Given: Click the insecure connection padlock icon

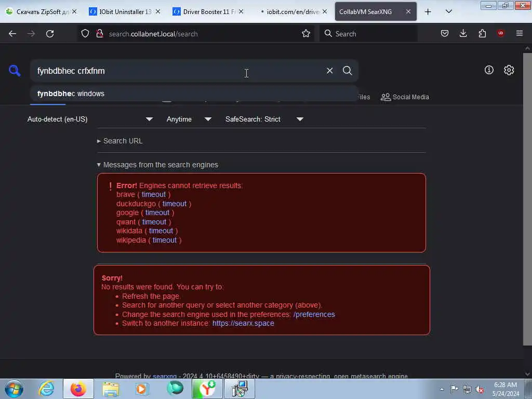Looking at the screenshot, I should coord(100,34).
